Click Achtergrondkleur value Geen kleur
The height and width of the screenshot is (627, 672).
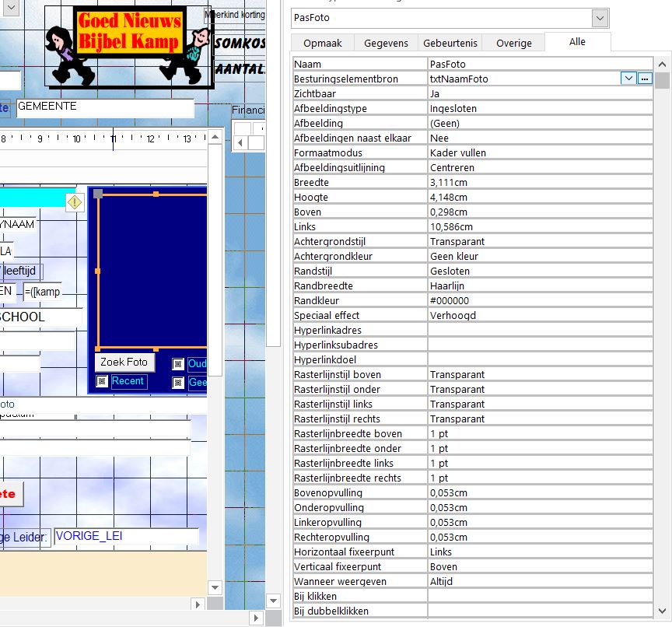(540, 256)
